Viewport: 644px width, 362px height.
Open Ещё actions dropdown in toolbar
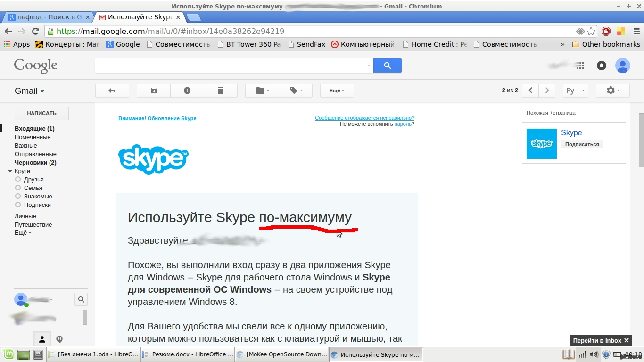click(337, 90)
